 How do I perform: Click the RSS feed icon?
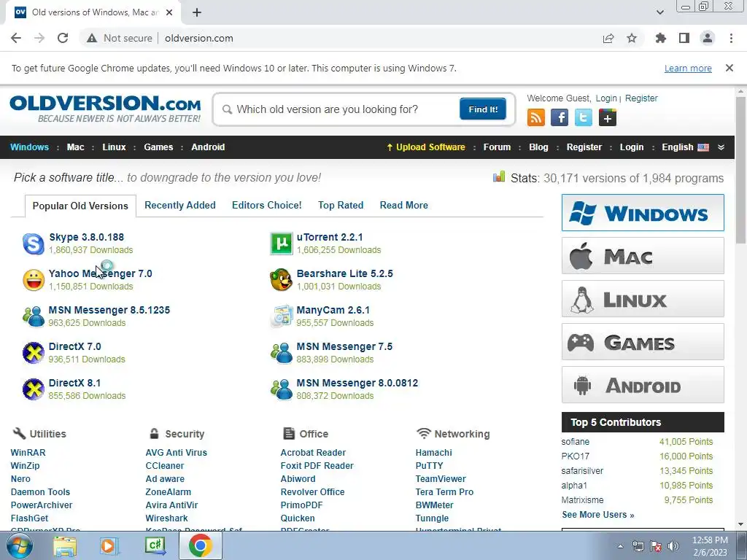[x=536, y=117]
